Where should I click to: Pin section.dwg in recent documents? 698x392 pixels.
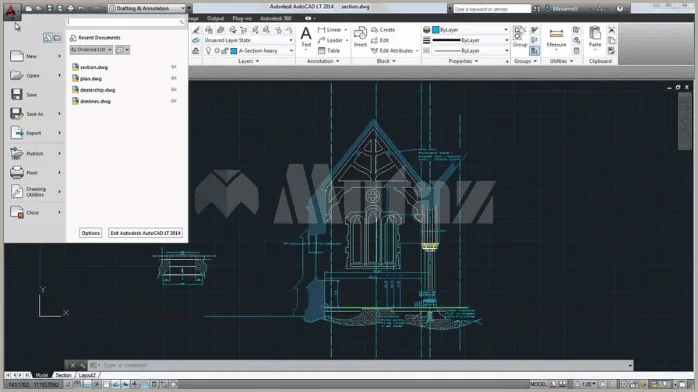(174, 67)
